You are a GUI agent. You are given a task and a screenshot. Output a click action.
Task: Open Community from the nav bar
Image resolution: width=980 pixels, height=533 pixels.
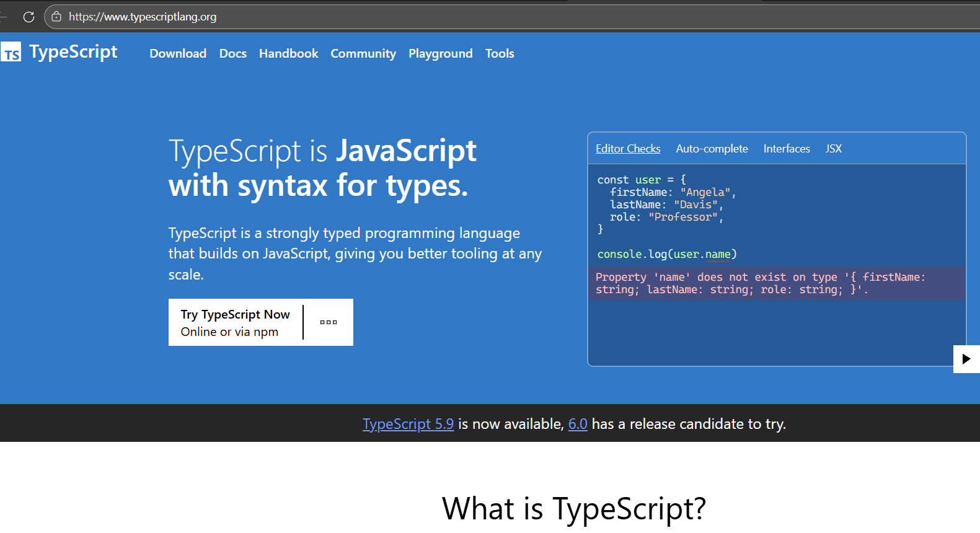tap(363, 53)
